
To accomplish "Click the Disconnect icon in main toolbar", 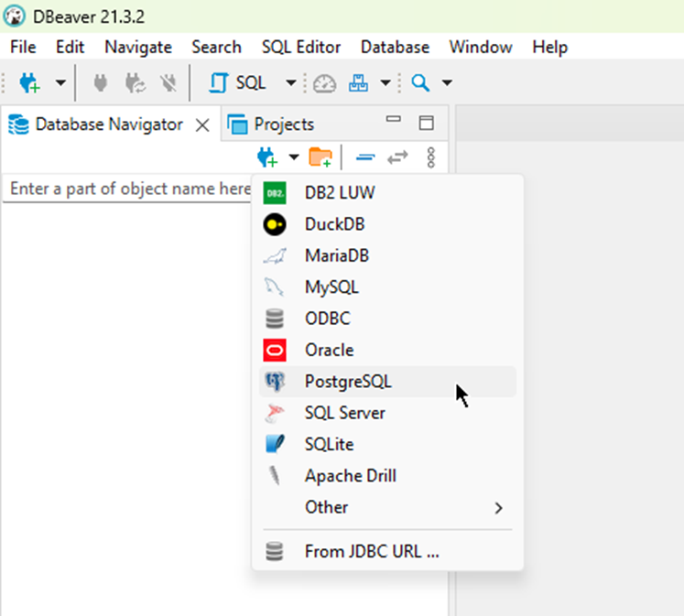I will (x=168, y=82).
